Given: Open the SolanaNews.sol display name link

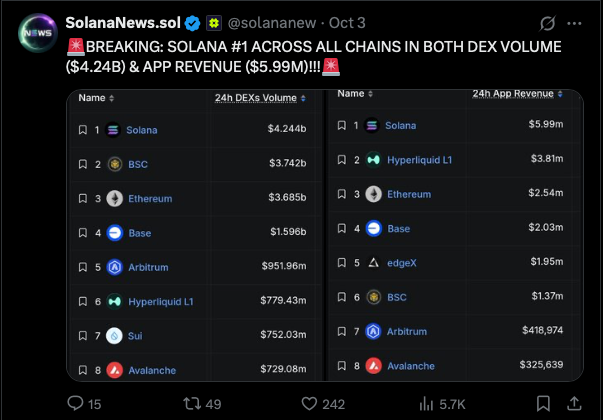Looking at the screenshot, I should tap(124, 22).
